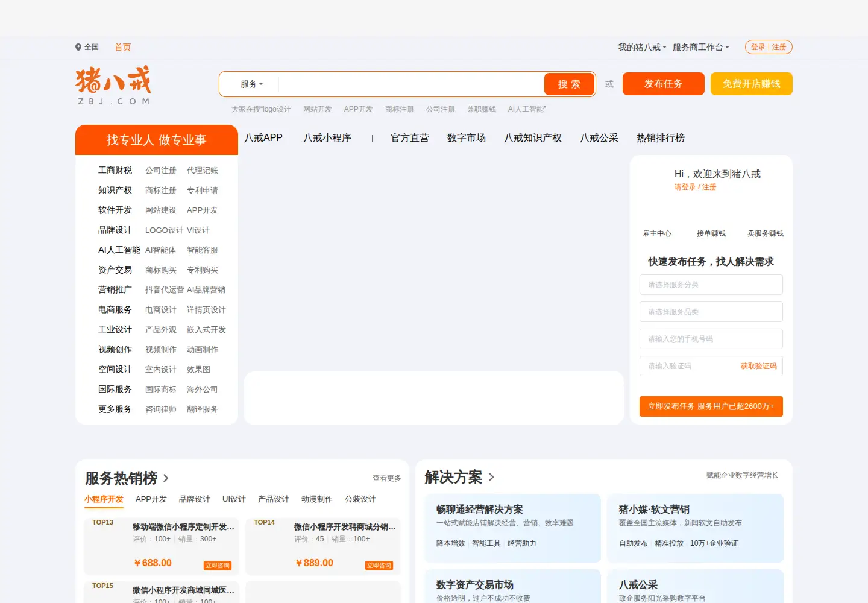Viewport: 868px width, 603px height.
Task: Open the 商标注册 link under 知识产权
Action: coord(161,191)
